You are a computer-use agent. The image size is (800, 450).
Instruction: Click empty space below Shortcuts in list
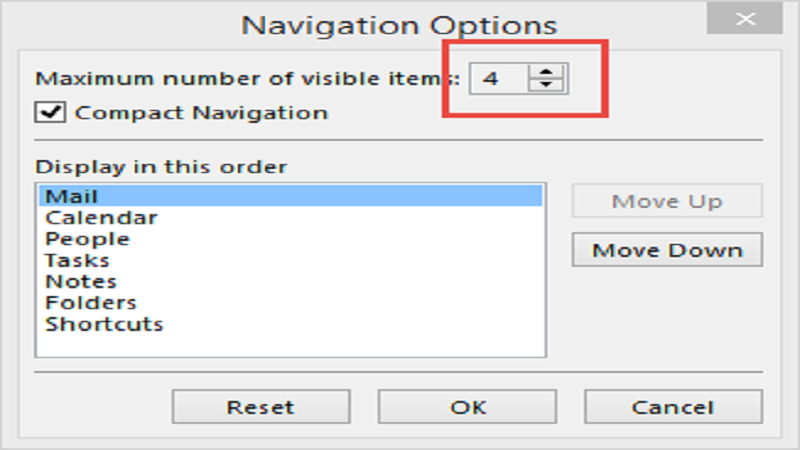coord(290,344)
